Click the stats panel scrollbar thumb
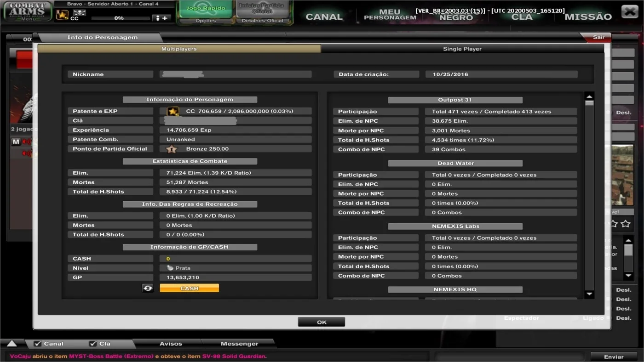Viewport: 644px width, 362px height. click(x=589, y=104)
